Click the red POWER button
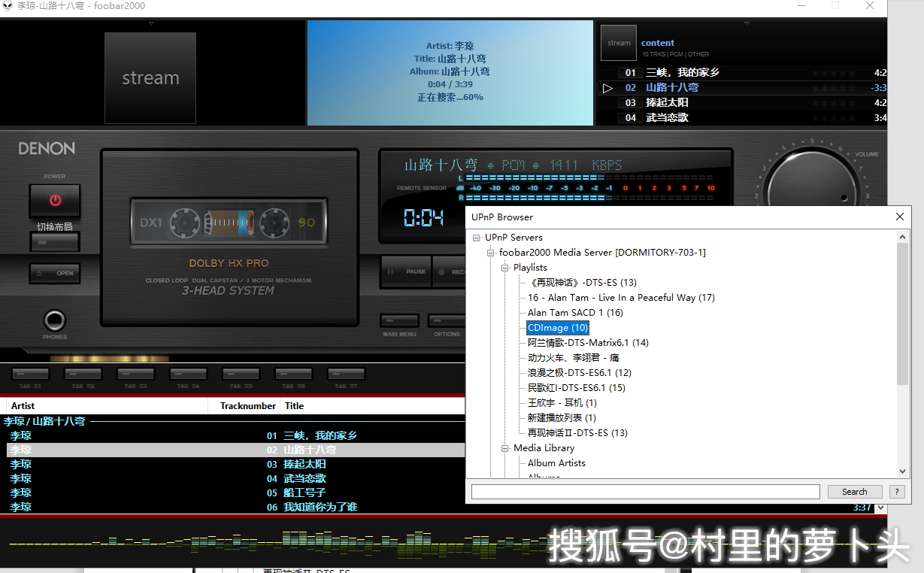 pyautogui.click(x=54, y=201)
